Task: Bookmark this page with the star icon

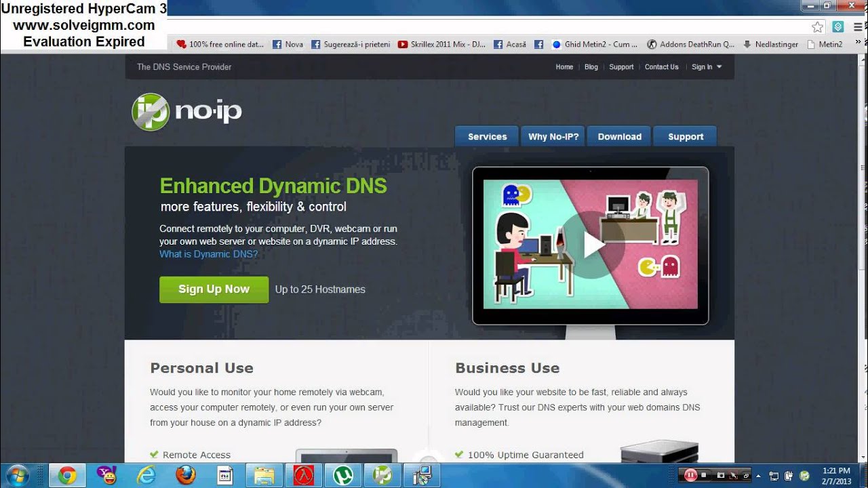Action: (818, 27)
